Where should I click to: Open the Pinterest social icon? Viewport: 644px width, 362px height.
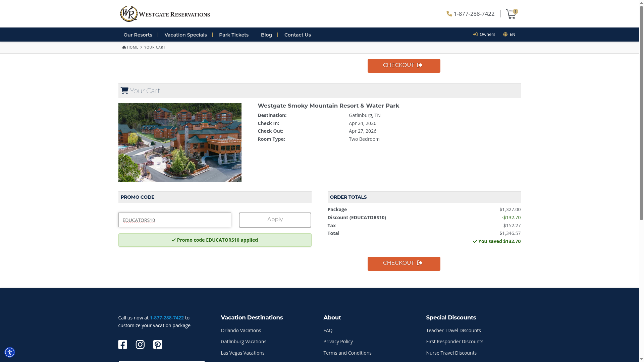point(158,345)
